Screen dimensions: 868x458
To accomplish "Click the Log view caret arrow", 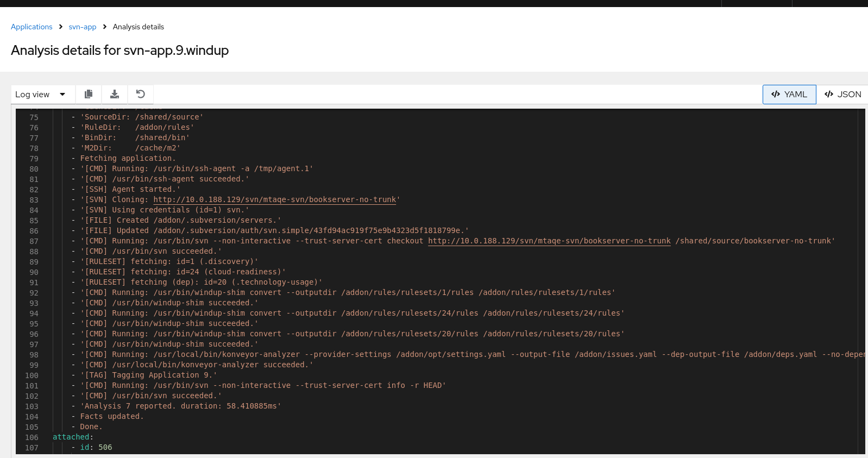I will click(62, 94).
